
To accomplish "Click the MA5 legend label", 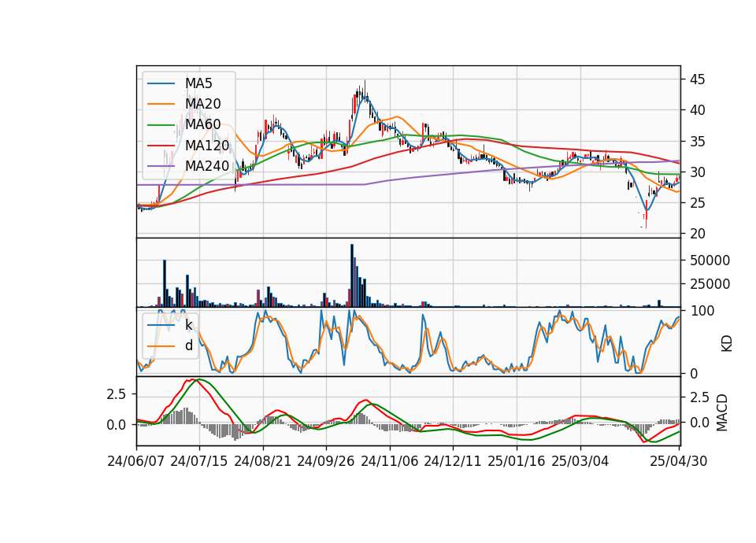I will [x=198, y=83].
